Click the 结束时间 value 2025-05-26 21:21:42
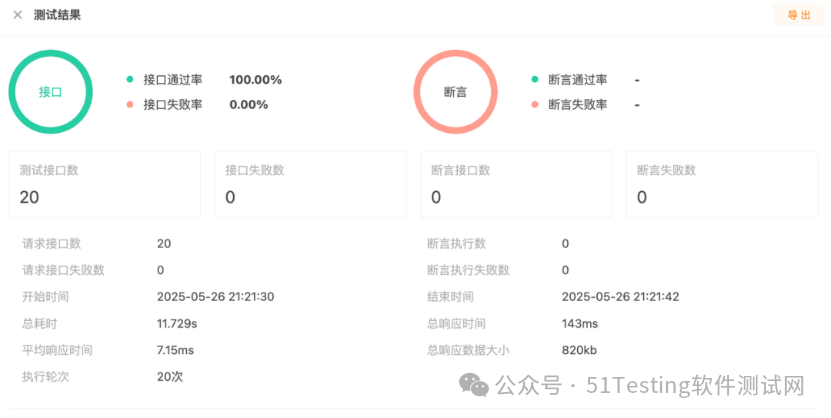Screen dimensions: 831x418 pos(621,296)
